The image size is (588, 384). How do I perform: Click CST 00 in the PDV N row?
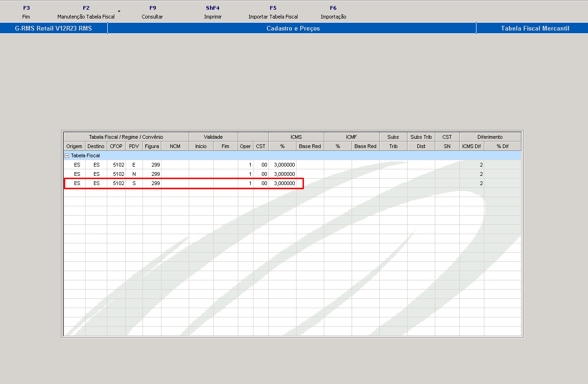point(261,174)
